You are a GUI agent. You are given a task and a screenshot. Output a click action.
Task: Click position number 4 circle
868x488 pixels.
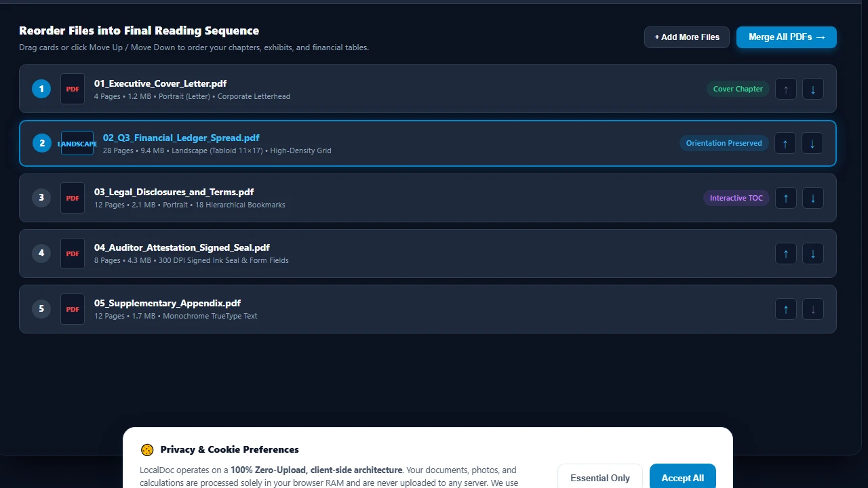[x=41, y=253]
